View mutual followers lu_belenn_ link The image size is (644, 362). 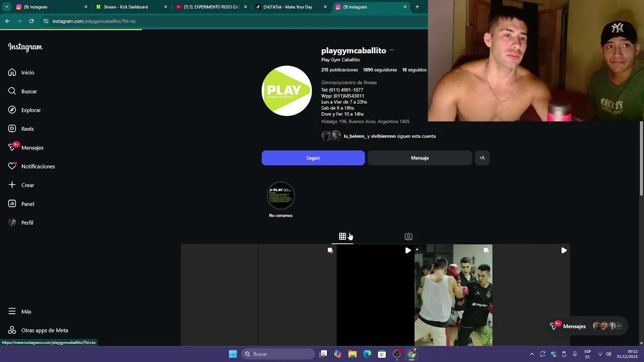click(x=355, y=136)
